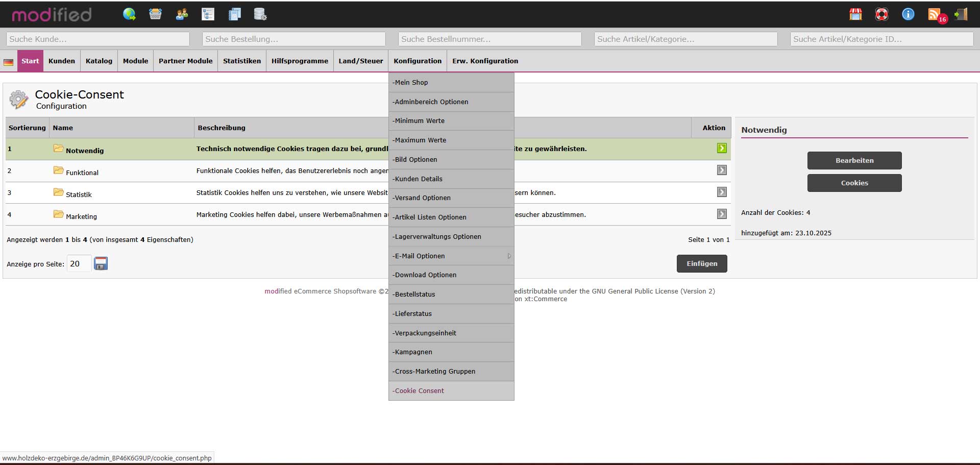
Task: Expand the E-Mail Optionen submenu
Action: pos(451,256)
